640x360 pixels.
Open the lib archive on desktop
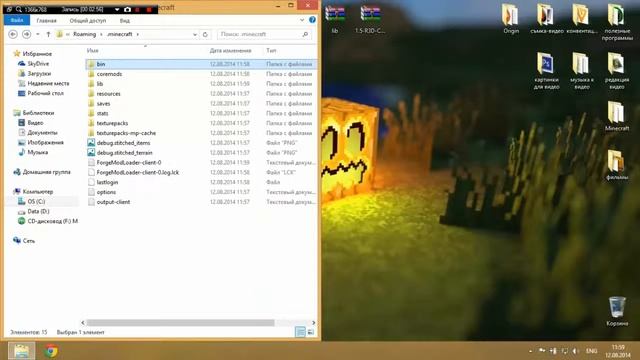tap(335, 19)
